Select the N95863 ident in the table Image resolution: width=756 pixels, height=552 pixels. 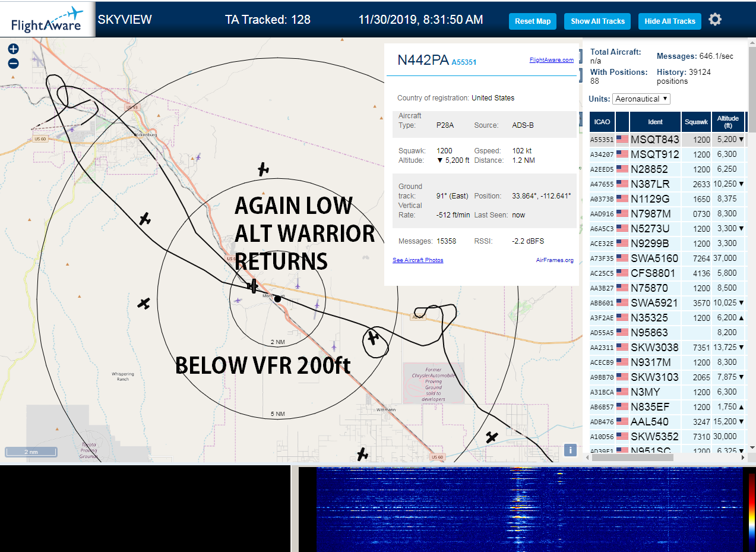click(649, 333)
